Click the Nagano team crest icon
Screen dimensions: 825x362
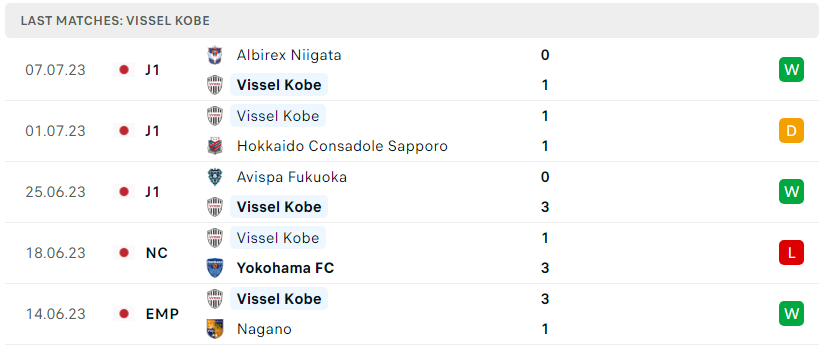215,329
